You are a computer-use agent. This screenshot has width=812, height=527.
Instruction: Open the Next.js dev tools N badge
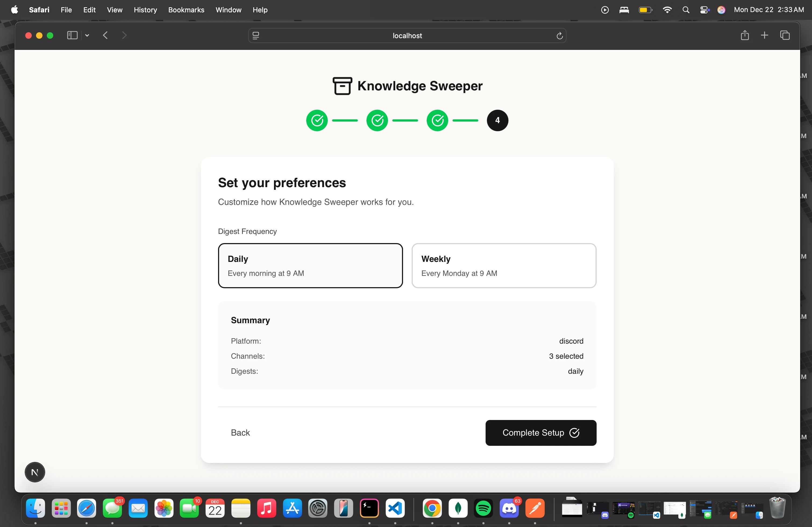click(35, 472)
